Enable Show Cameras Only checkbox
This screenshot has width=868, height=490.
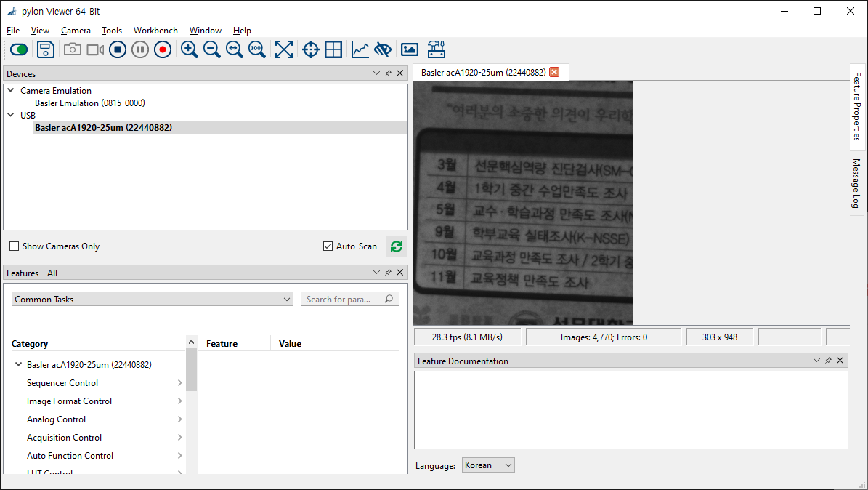click(15, 246)
